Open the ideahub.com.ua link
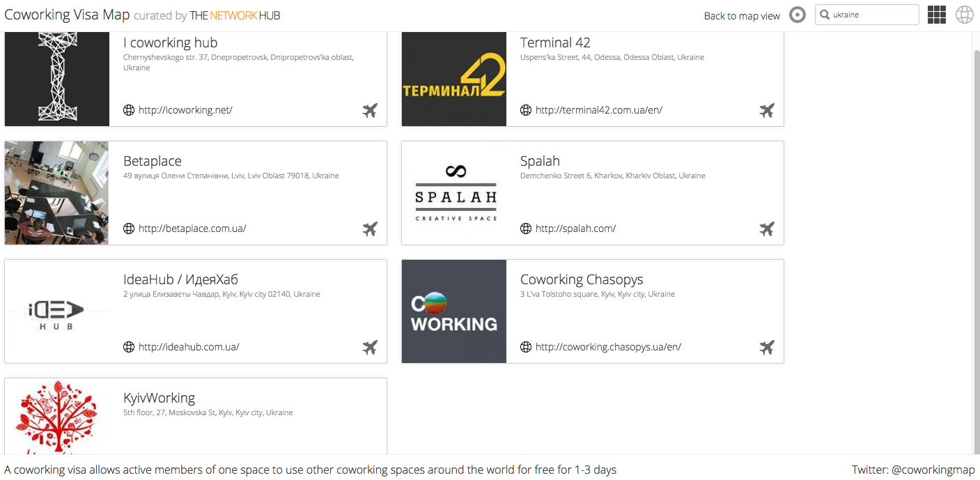The width and height of the screenshot is (980, 480). point(189,347)
